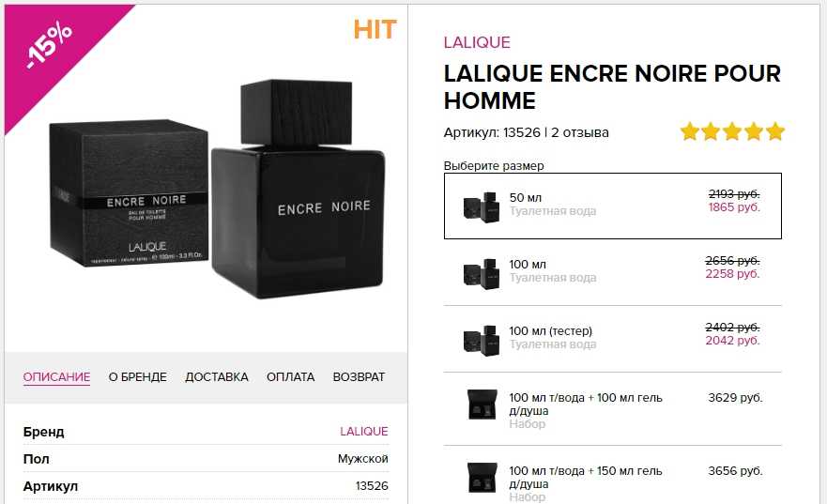827x504 pixels.
Task: Select the 50 мл size option
Action: [x=612, y=206]
